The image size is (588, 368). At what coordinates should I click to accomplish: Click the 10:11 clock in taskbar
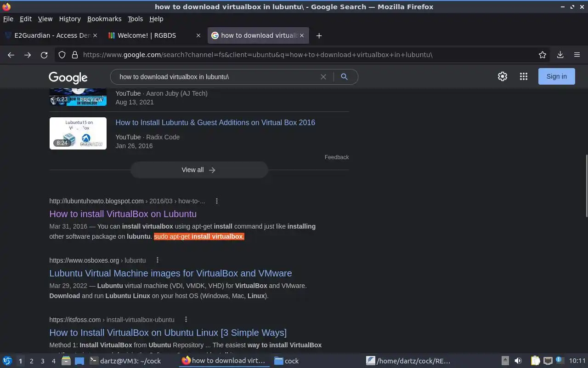pyautogui.click(x=577, y=361)
